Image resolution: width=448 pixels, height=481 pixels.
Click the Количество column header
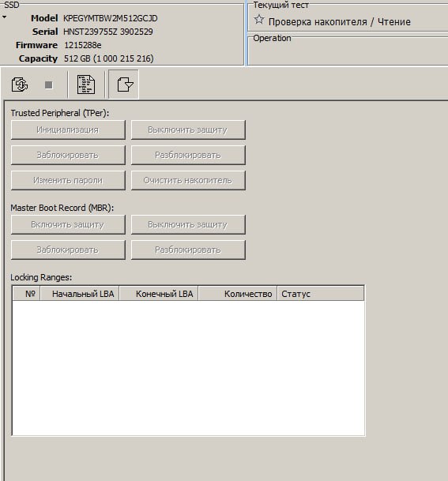coord(238,294)
